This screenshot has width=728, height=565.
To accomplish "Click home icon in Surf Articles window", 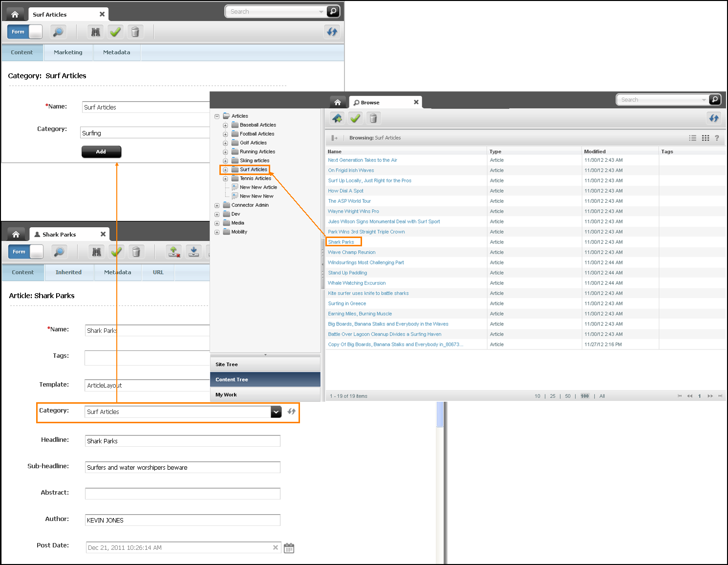I will (15, 14).
